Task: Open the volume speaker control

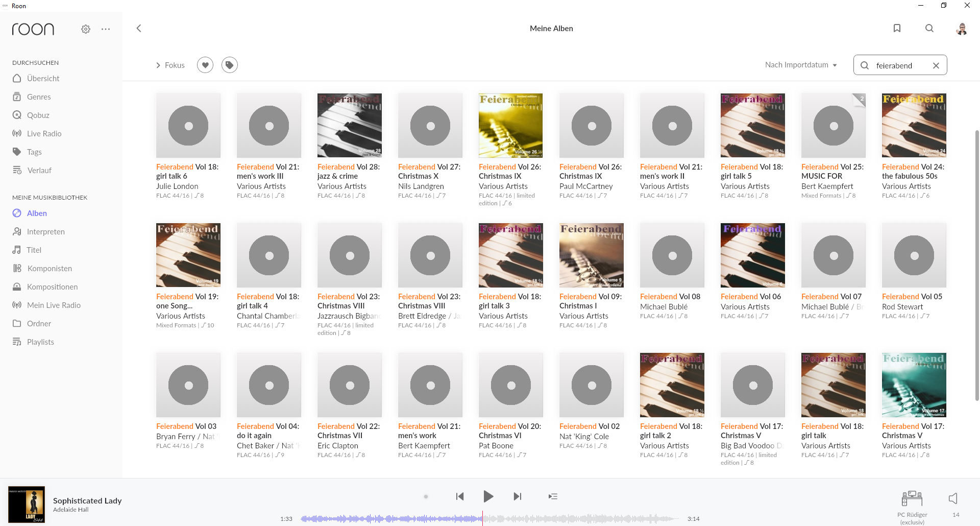Action: click(x=953, y=498)
